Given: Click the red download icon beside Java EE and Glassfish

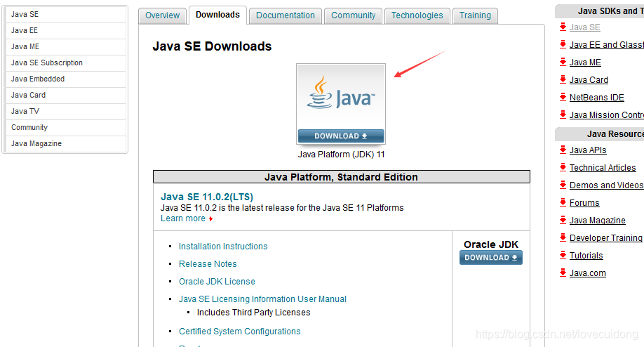Looking at the screenshot, I should pyautogui.click(x=563, y=44).
